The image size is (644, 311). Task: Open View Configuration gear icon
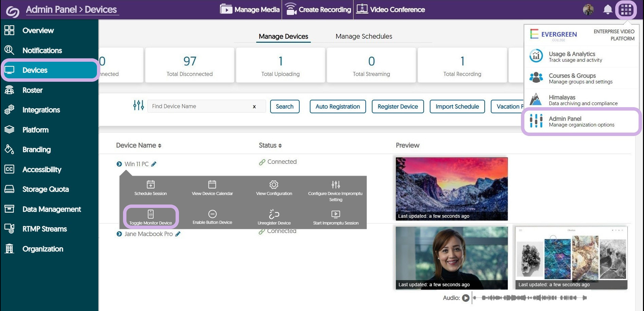pos(274,184)
